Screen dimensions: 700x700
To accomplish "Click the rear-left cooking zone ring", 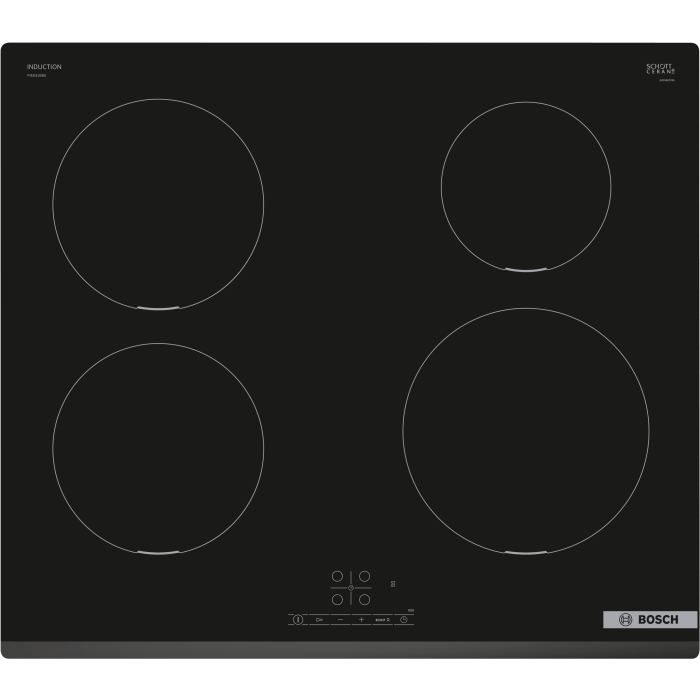I will [158, 203].
